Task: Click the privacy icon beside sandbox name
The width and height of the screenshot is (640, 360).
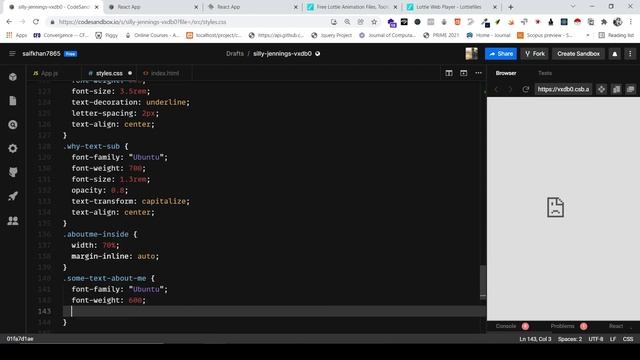Action: point(318,53)
